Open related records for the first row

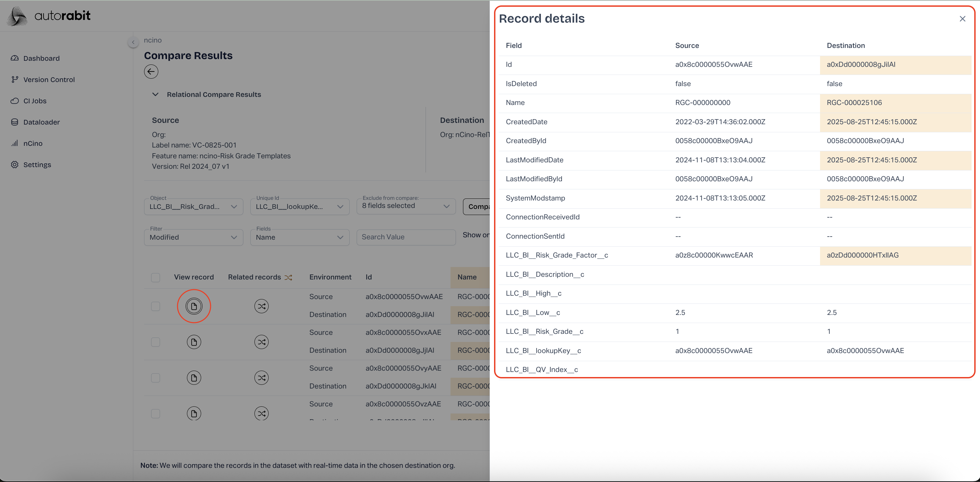261,306
